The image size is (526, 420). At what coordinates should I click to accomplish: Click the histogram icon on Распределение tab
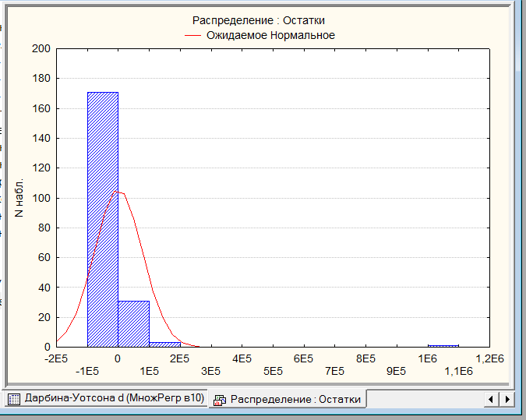(x=220, y=400)
